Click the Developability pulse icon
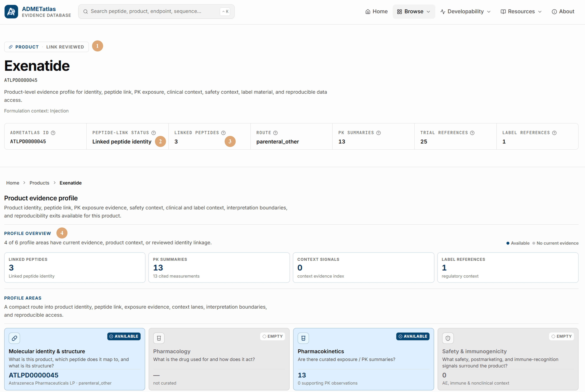This screenshot has width=585, height=392. pos(443,12)
